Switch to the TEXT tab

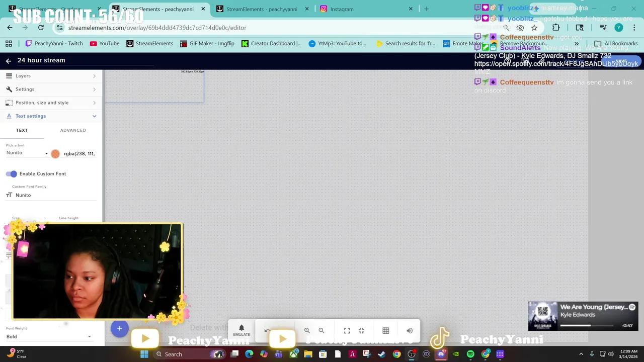tap(22, 130)
